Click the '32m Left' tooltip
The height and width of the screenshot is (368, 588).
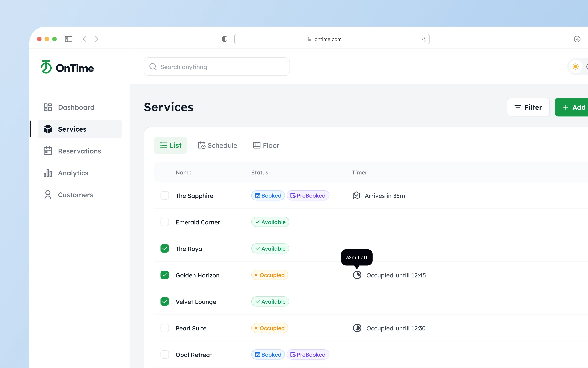(357, 257)
